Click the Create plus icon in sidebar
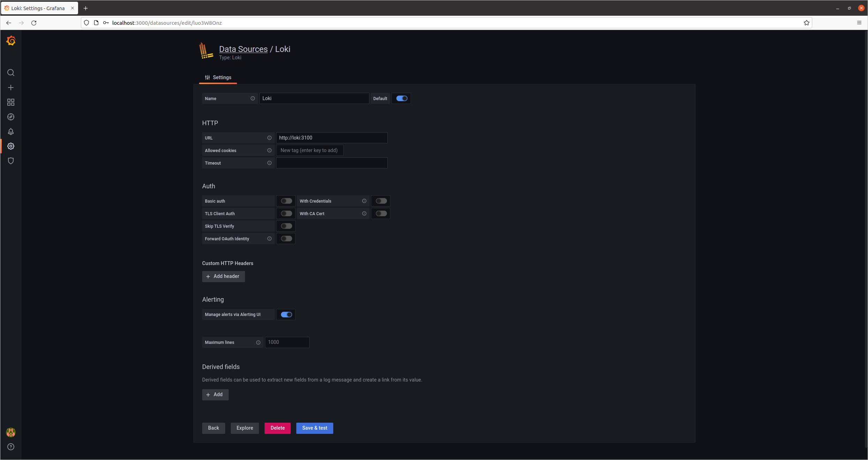 (11, 88)
